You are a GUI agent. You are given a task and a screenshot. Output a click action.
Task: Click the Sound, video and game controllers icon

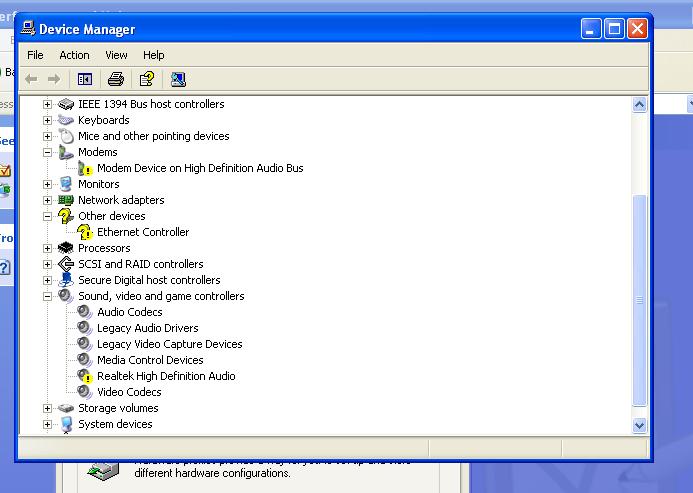[x=66, y=295]
